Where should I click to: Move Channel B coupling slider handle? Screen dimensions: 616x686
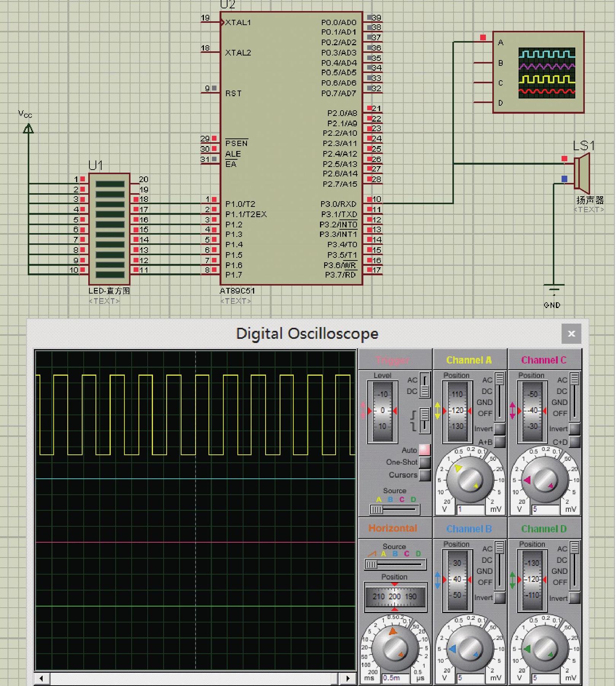(500, 547)
